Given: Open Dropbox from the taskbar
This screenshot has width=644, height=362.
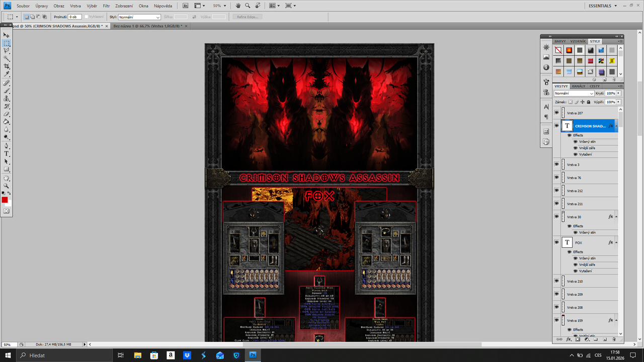Looking at the screenshot, I should (187, 355).
